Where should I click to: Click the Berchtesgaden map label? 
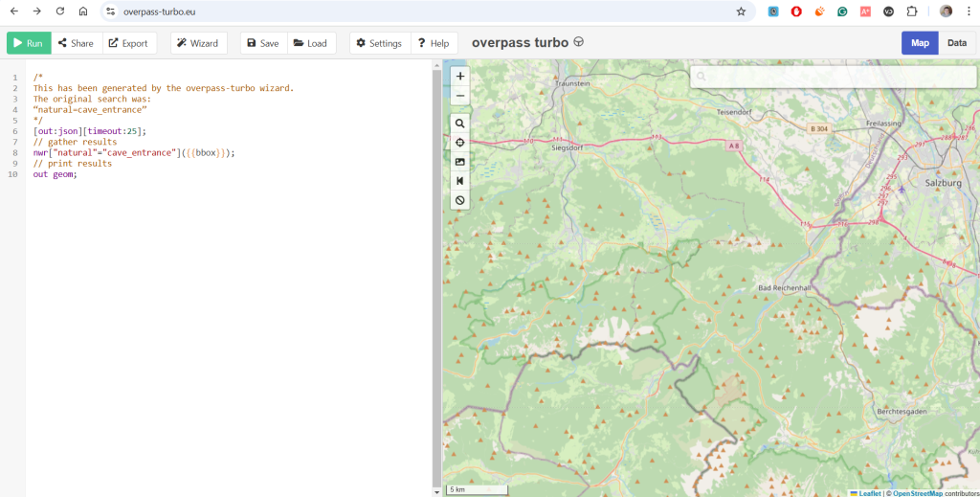(902, 412)
